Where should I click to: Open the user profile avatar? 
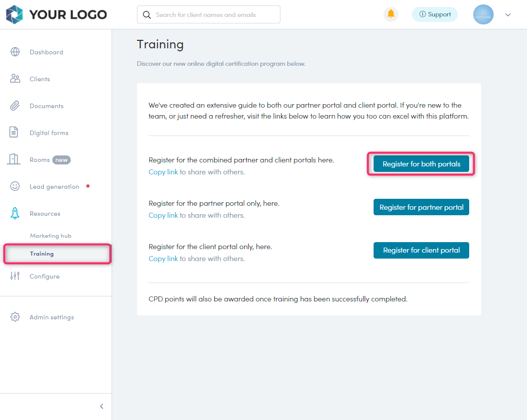tap(483, 14)
